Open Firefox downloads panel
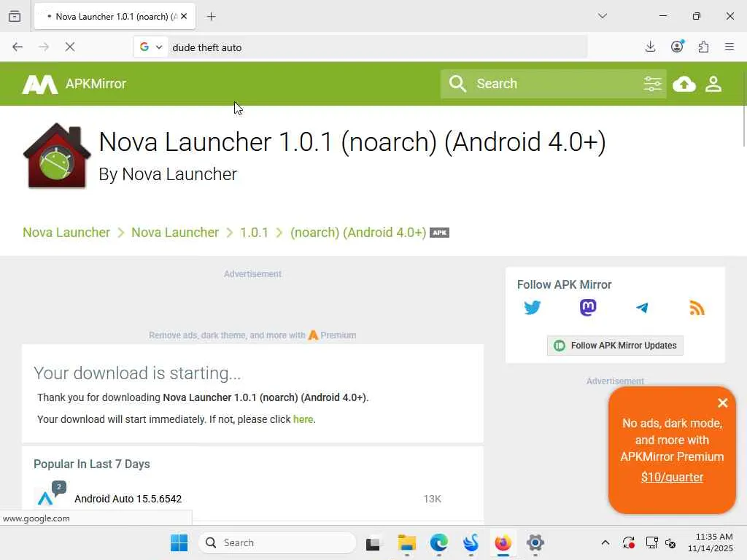747x560 pixels. pyautogui.click(x=650, y=47)
